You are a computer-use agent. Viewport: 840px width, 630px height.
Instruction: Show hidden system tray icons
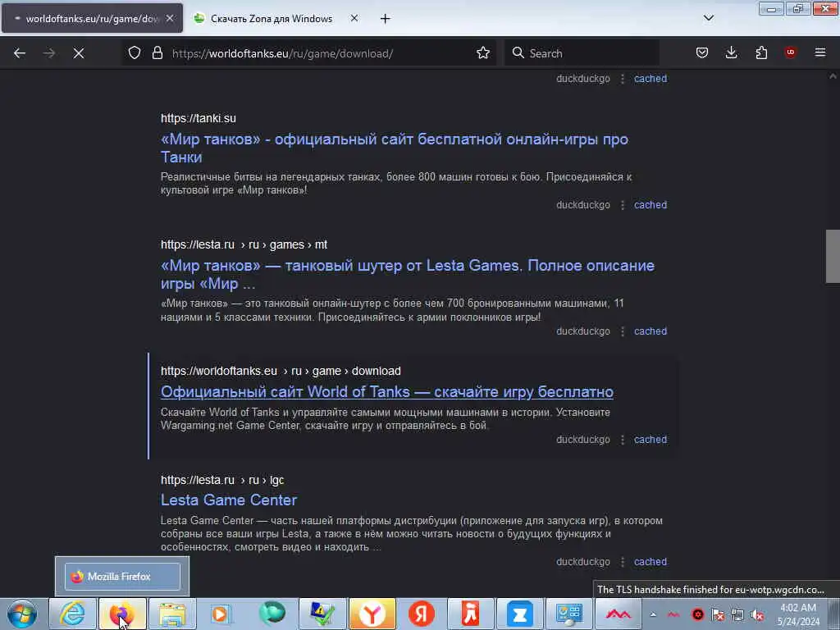pyautogui.click(x=653, y=614)
